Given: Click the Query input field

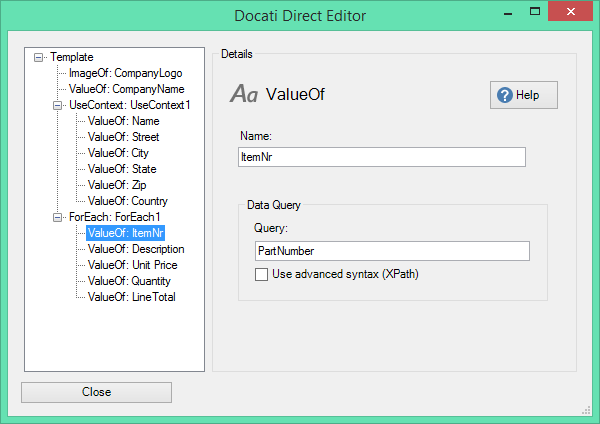Looking at the screenshot, I should (x=392, y=251).
